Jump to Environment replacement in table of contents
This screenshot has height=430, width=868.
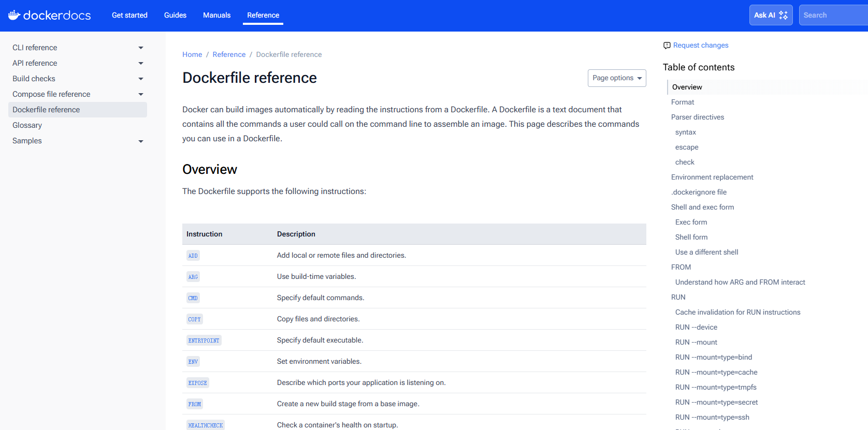[x=712, y=177]
